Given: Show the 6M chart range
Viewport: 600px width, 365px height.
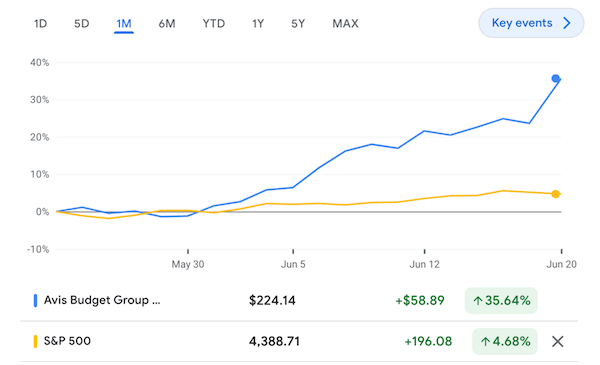Looking at the screenshot, I should (167, 24).
